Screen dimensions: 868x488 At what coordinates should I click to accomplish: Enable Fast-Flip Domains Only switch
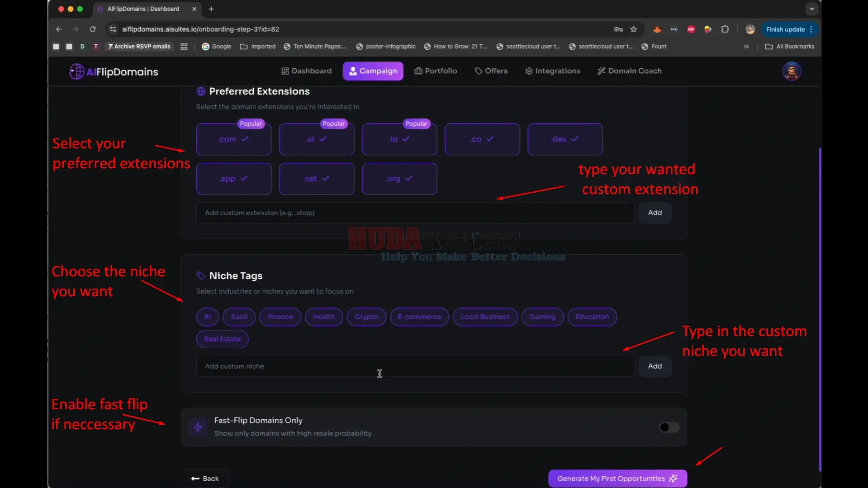tap(669, 427)
